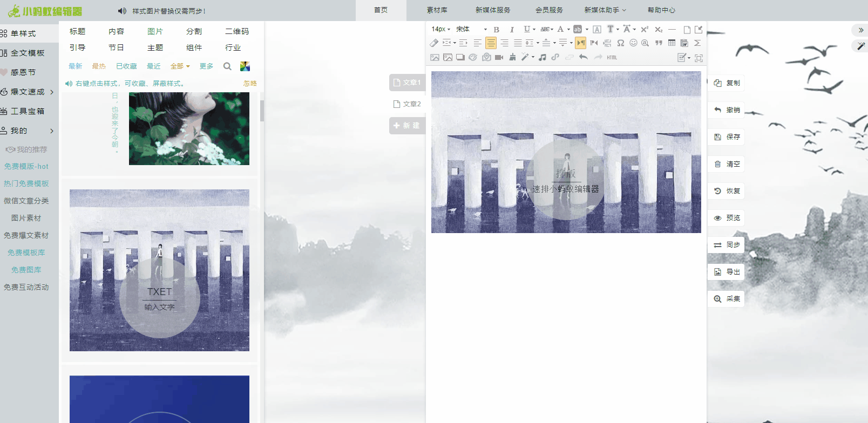Insert a horizontal line
The height and width of the screenshot is (423, 868).
[672, 29]
